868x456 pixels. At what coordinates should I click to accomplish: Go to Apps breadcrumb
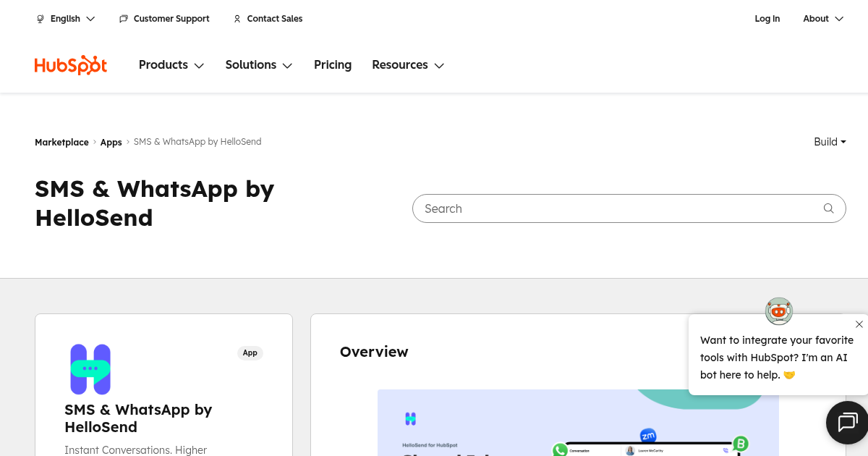111,143
